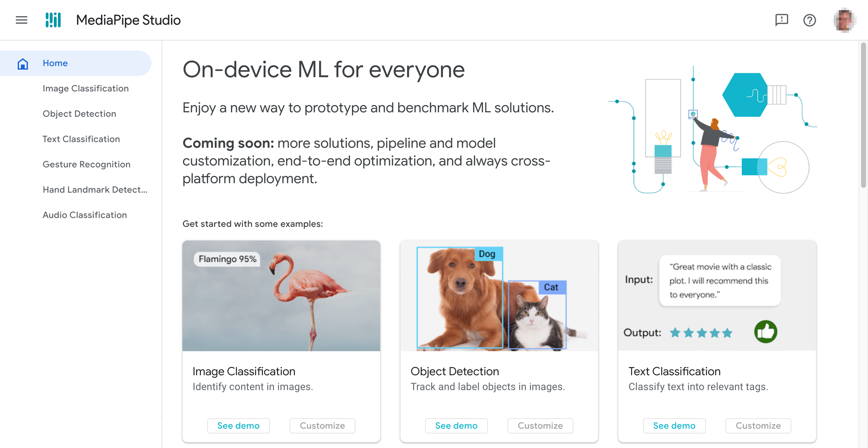The image size is (868, 448).
Task: Select the Audio Classification sidebar item
Action: 85,214
